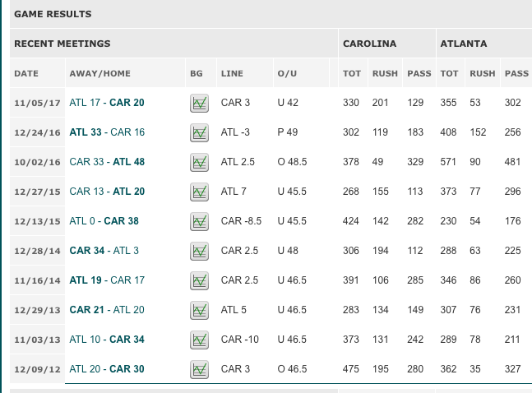Open the graph icon for 12/09/12 game
532x393 pixels.
199,370
